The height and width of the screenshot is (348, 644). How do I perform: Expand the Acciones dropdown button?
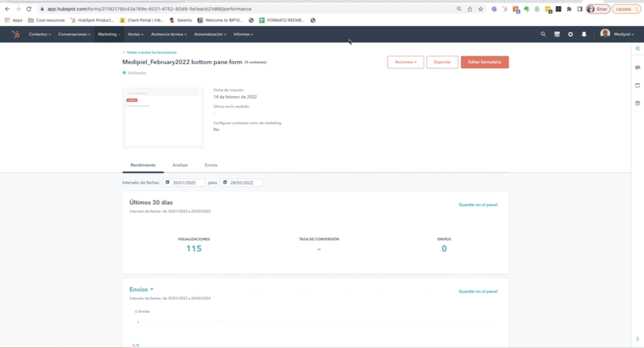(x=405, y=62)
